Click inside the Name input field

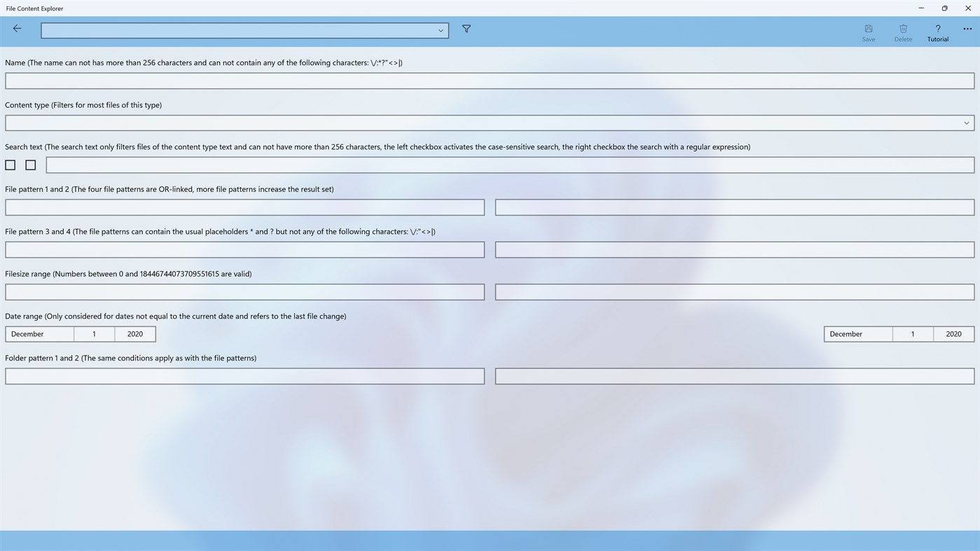pos(489,80)
